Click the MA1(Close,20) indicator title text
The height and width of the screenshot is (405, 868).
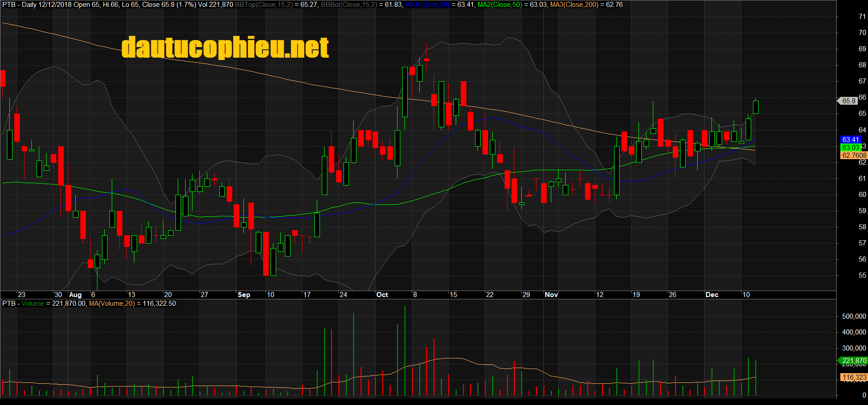(427, 5)
